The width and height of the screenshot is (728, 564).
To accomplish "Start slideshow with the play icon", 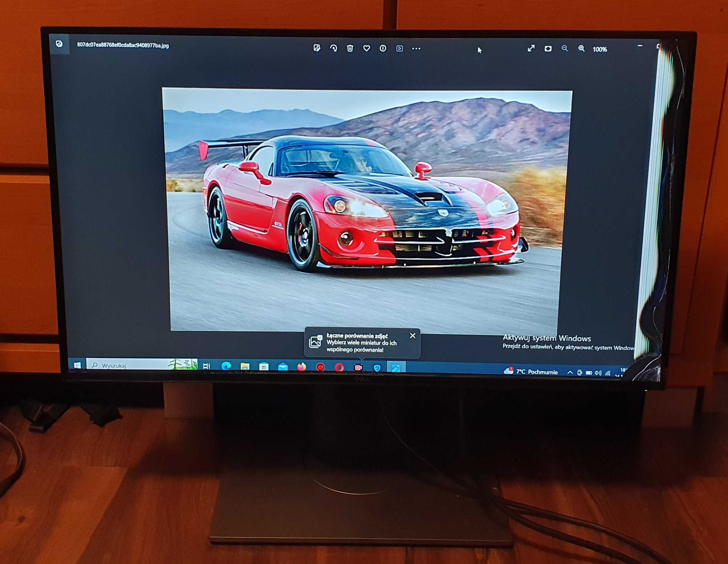I will tap(399, 49).
